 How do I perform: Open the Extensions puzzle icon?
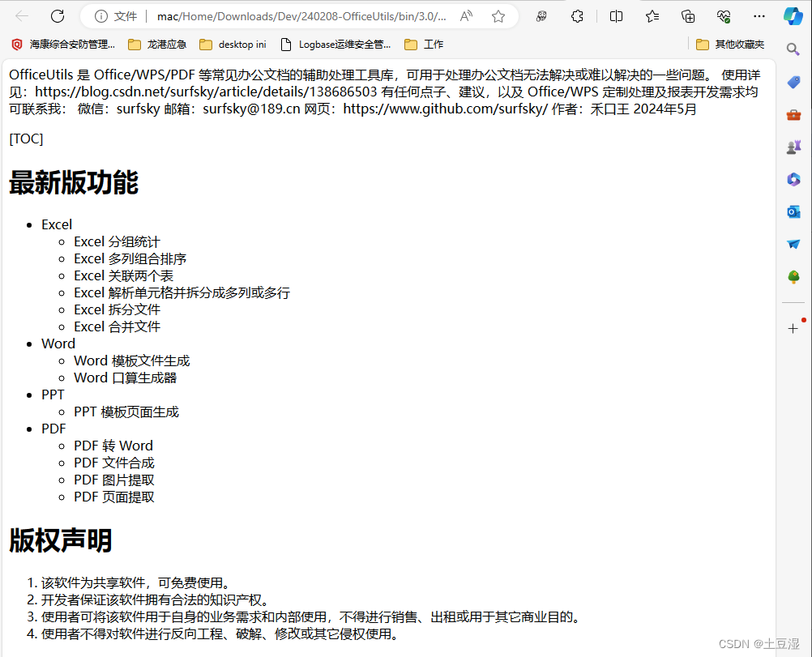(577, 16)
